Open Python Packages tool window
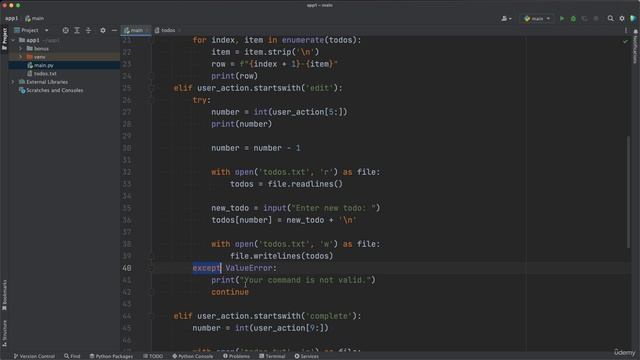The width and height of the screenshot is (640, 360). pos(111,356)
